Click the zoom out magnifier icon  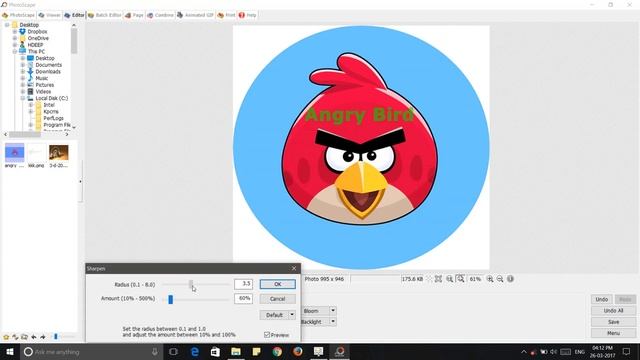click(500, 279)
